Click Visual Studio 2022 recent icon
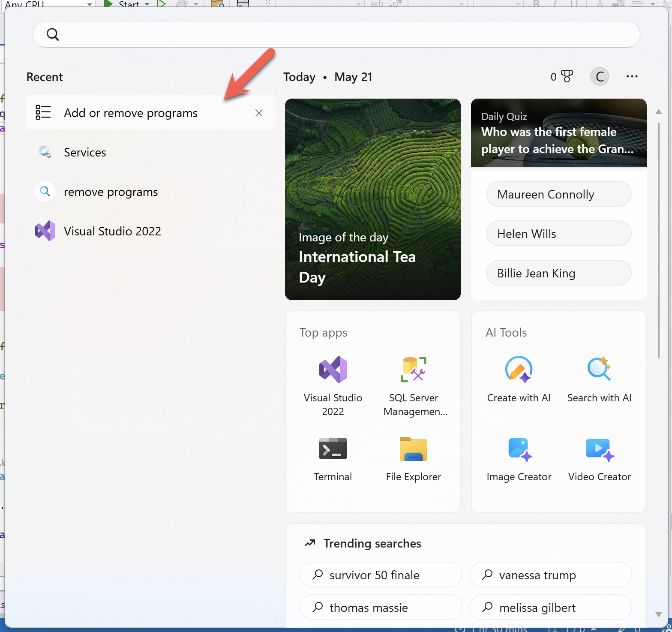672x632 pixels. point(45,231)
